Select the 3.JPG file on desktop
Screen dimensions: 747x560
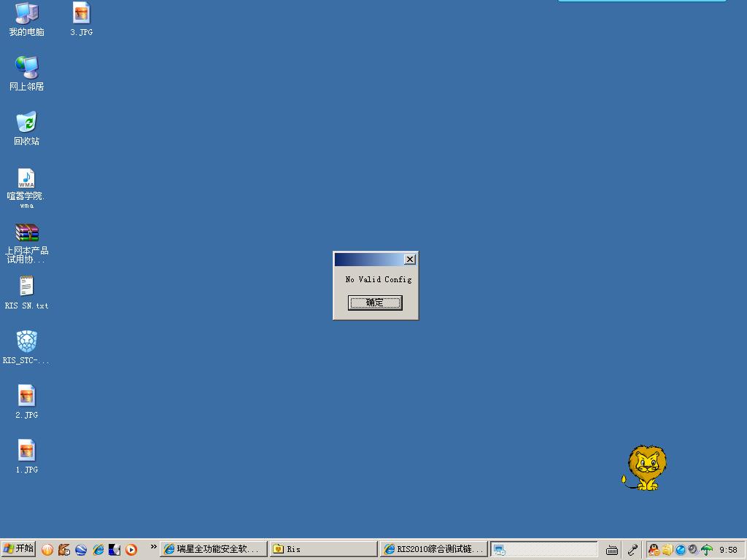tap(82, 19)
